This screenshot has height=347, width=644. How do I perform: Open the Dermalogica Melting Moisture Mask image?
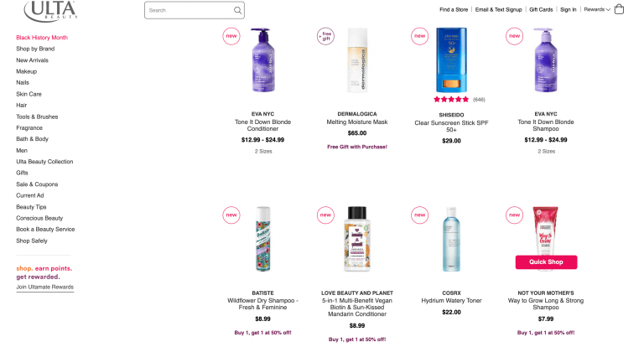point(357,60)
